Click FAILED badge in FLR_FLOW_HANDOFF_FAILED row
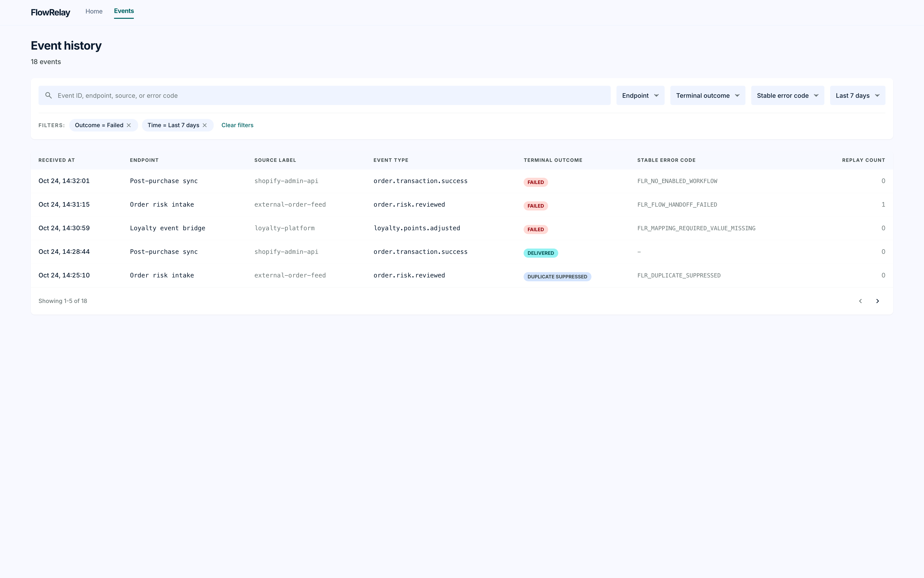This screenshot has width=924, height=578. 535,206
